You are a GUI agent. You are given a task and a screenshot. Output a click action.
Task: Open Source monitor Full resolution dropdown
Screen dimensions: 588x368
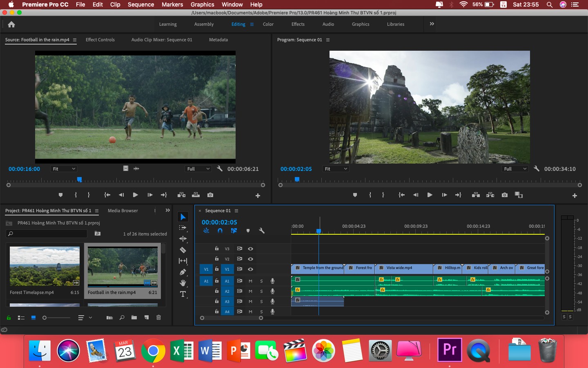pyautogui.click(x=198, y=169)
